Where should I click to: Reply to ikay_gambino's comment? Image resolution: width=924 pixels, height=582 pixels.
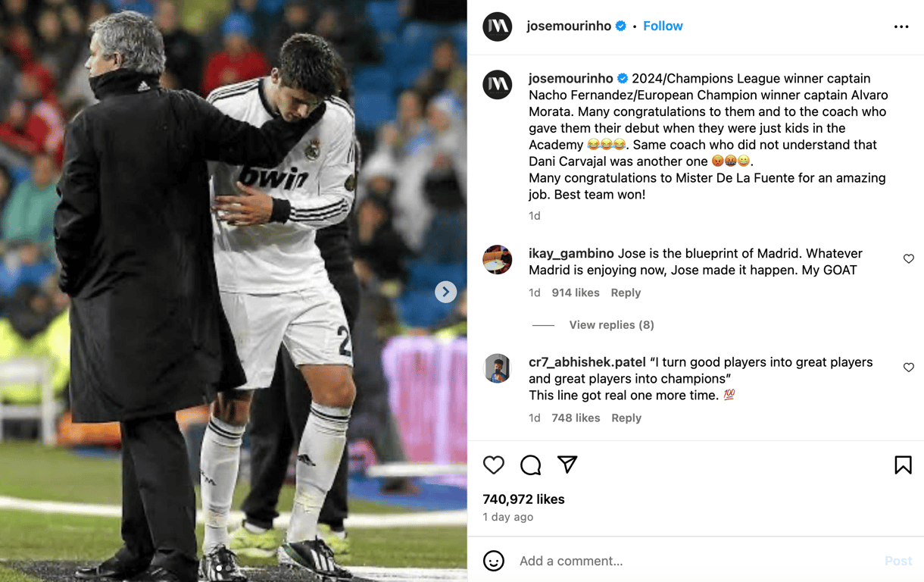click(x=626, y=293)
